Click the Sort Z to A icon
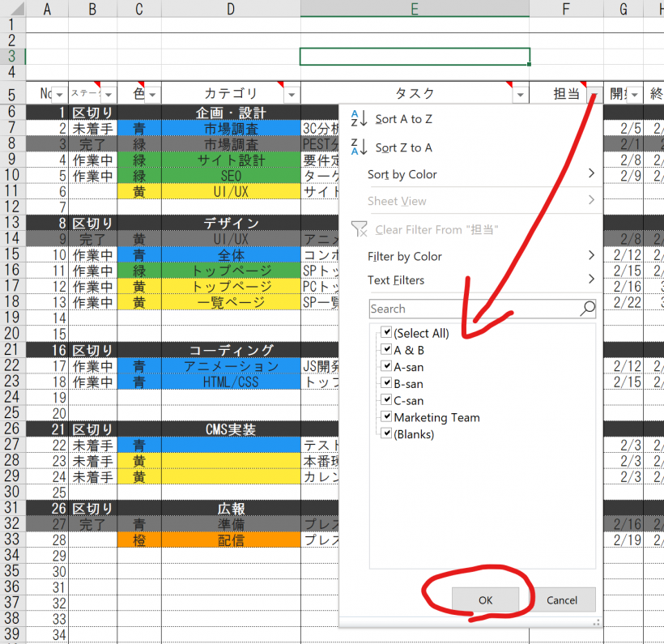The width and height of the screenshot is (664, 644). [x=358, y=147]
